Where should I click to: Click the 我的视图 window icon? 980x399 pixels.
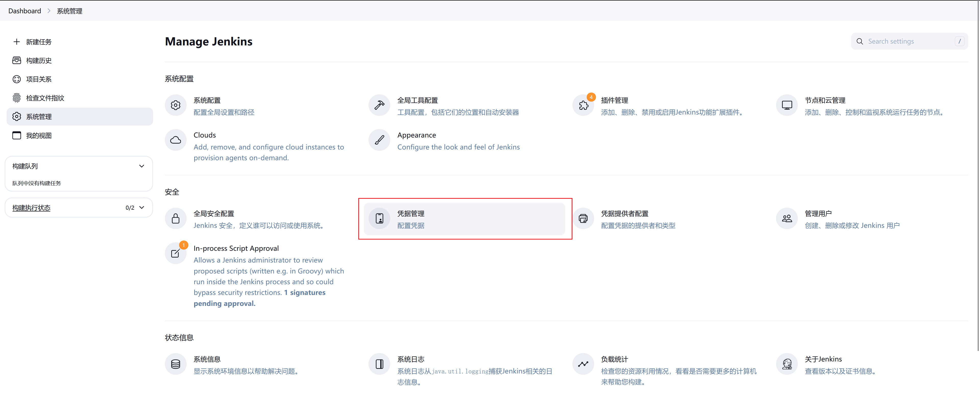click(16, 135)
